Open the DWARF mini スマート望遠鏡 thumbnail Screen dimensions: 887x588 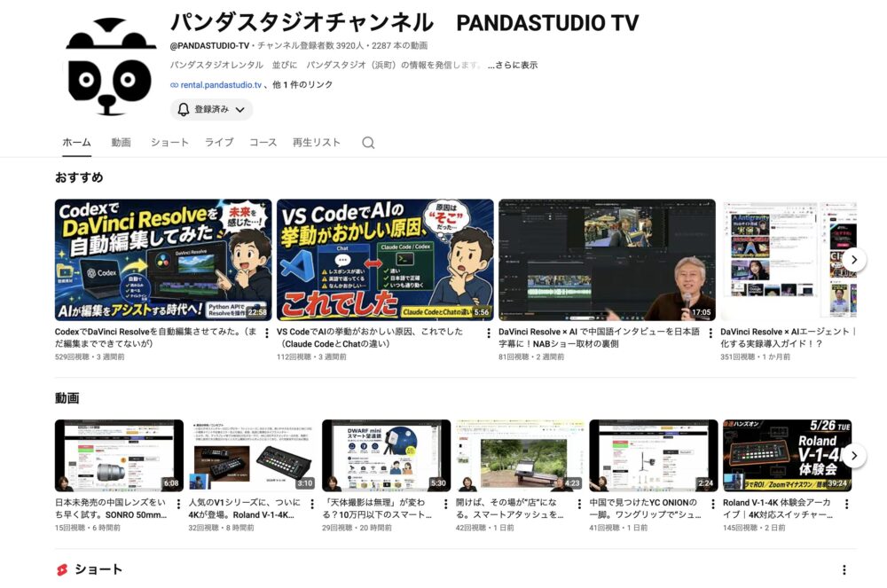pyautogui.click(x=387, y=456)
